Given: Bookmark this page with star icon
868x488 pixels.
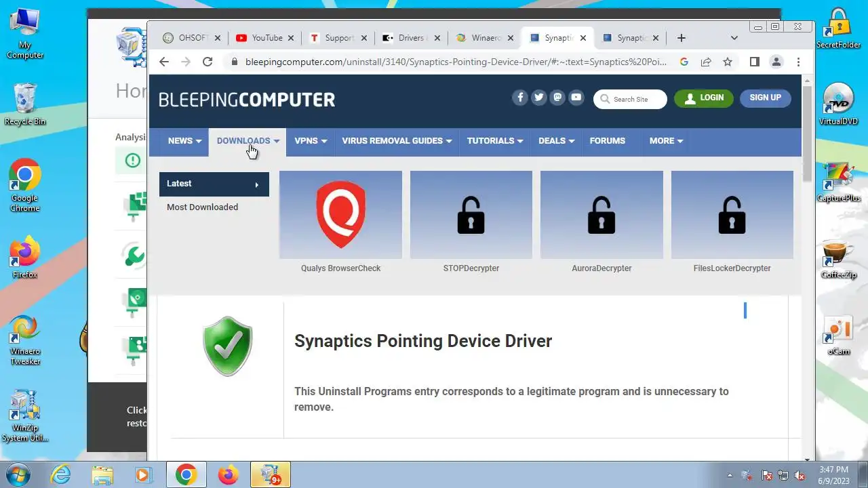Looking at the screenshot, I should coord(728,62).
